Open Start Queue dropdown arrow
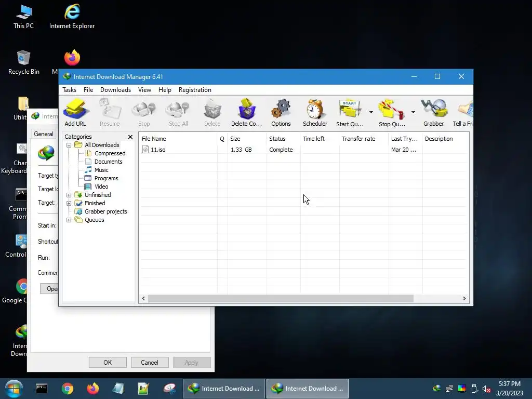This screenshot has height=399, width=532. pos(371,112)
